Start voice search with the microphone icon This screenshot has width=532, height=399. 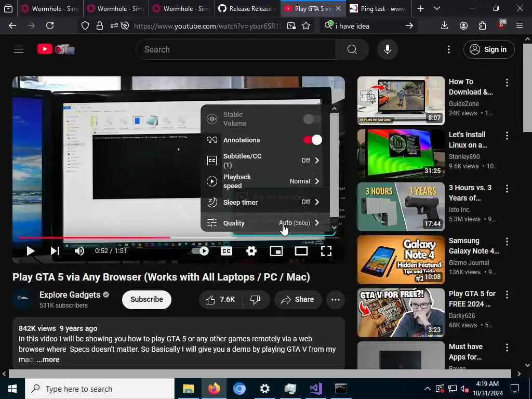pyautogui.click(x=387, y=49)
